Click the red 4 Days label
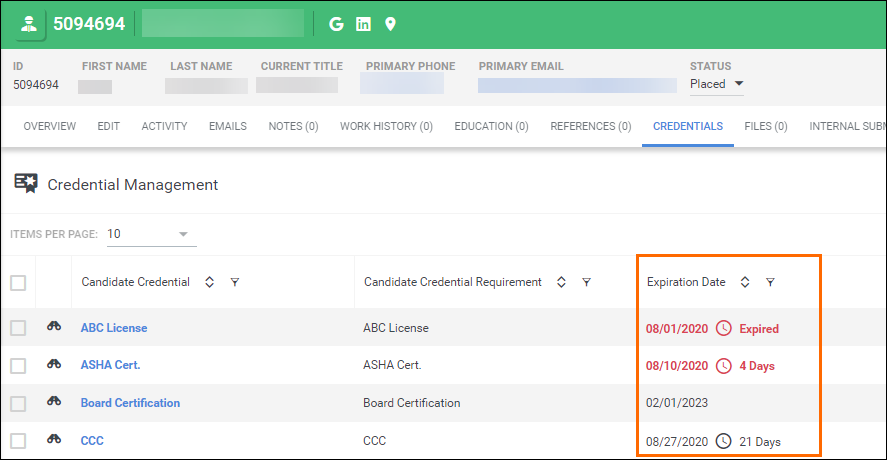Image resolution: width=887 pixels, height=460 pixels. tap(757, 366)
